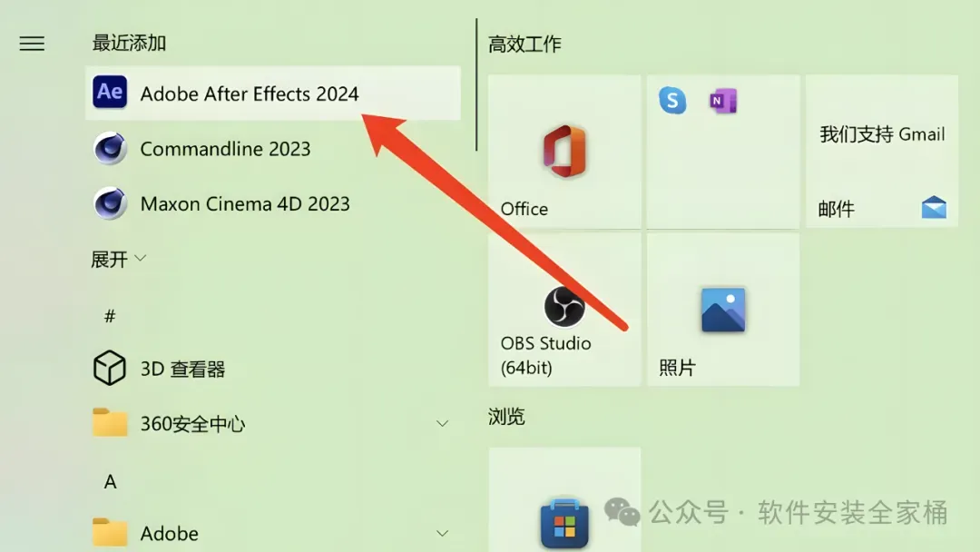Open the Microsoft Store tile

(x=564, y=499)
